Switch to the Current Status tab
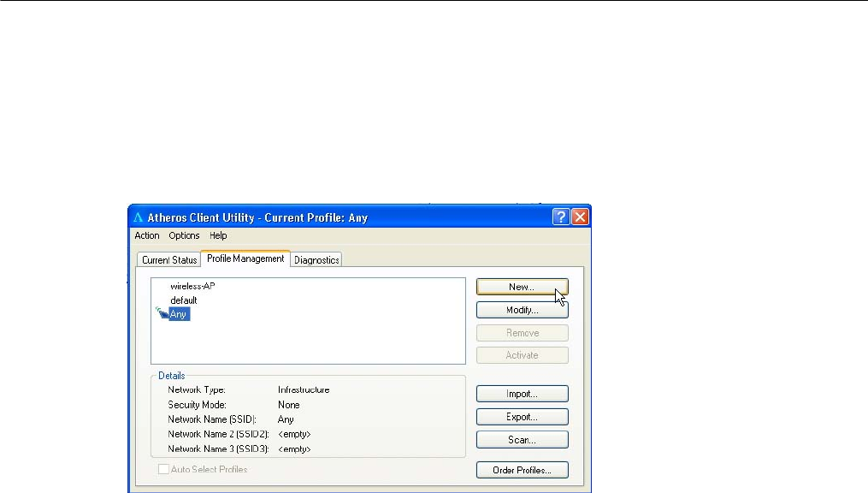868x493 pixels. click(169, 260)
